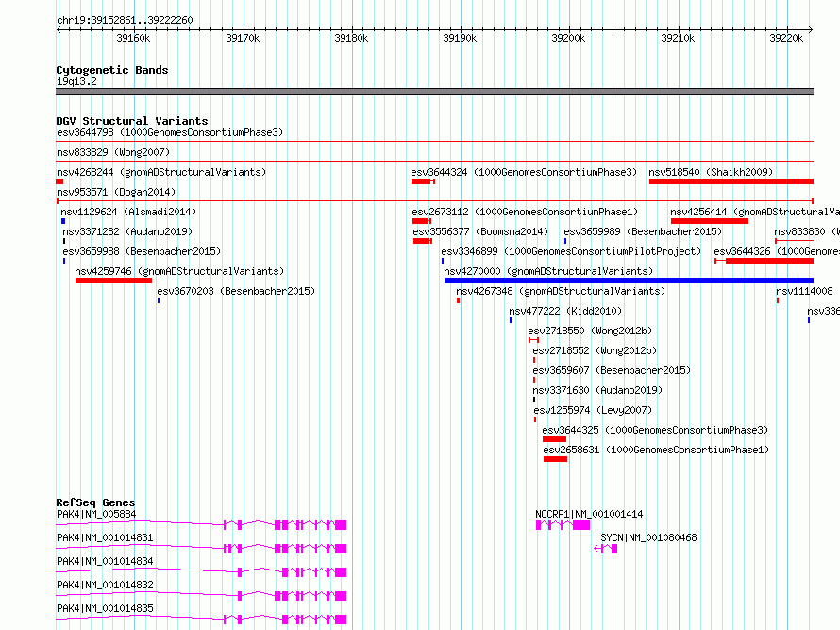Click the red bar under esv3644325
Viewport: 840px width, 630px height.
coord(554,439)
